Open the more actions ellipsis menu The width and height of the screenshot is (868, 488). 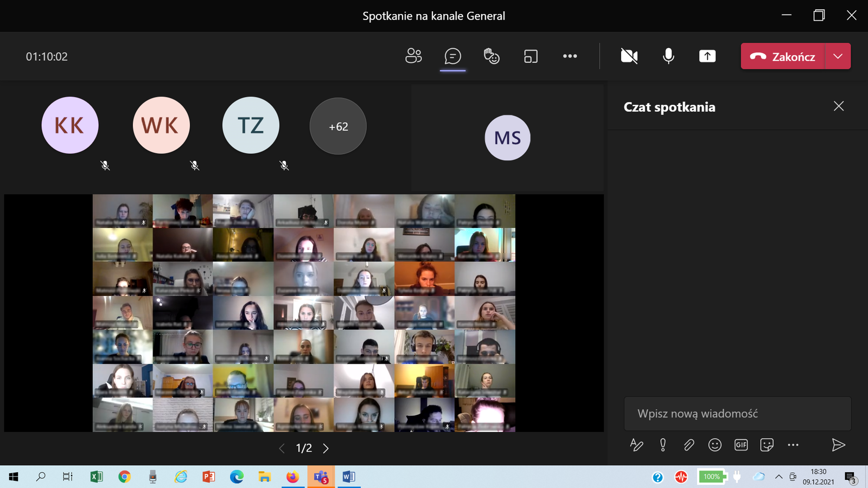click(570, 56)
